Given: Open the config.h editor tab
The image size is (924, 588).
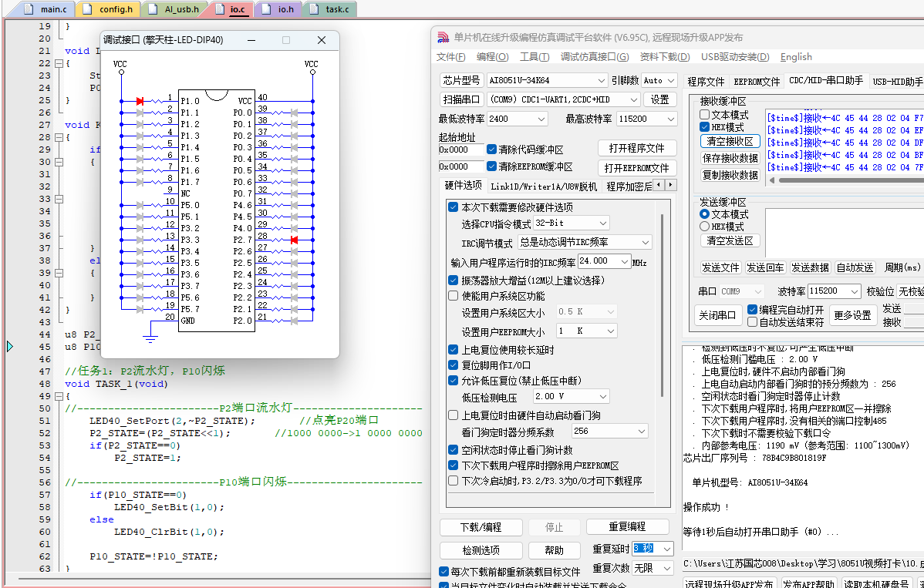Looking at the screenshot, I should click(110, 8).
